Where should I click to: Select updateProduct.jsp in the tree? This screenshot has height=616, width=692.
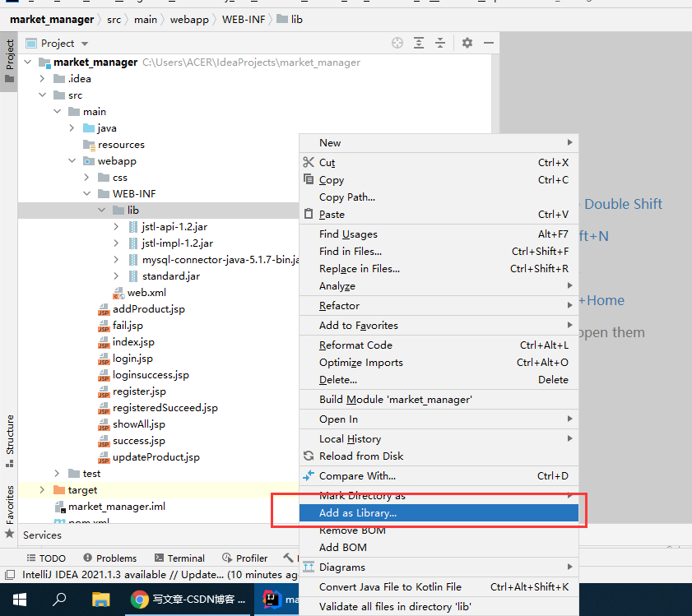click(156, 457)
